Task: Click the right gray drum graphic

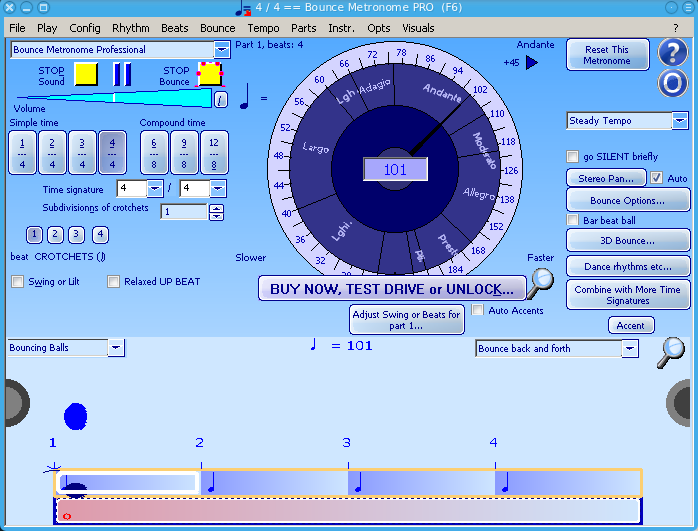Action: [679, 403]
